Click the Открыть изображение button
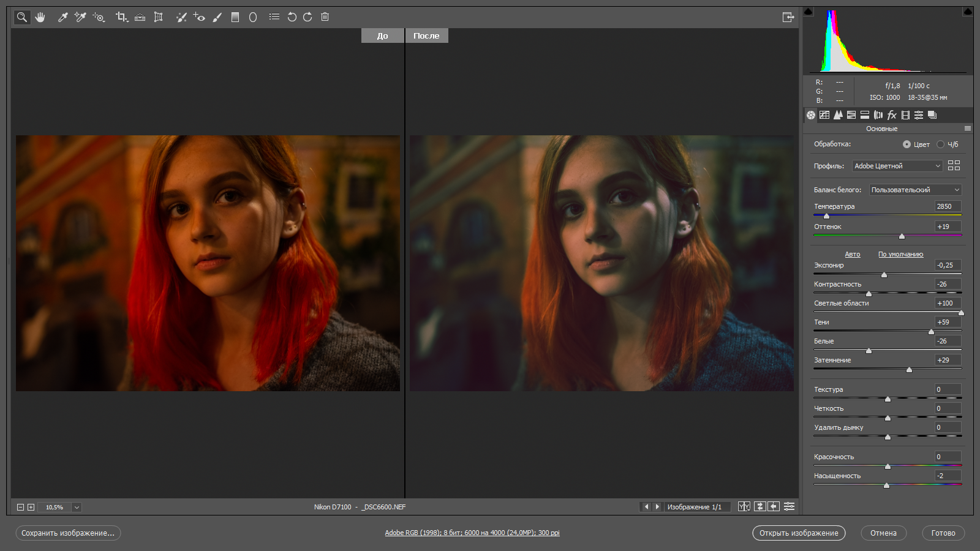 pyautogui.click(x=799, y=533)
